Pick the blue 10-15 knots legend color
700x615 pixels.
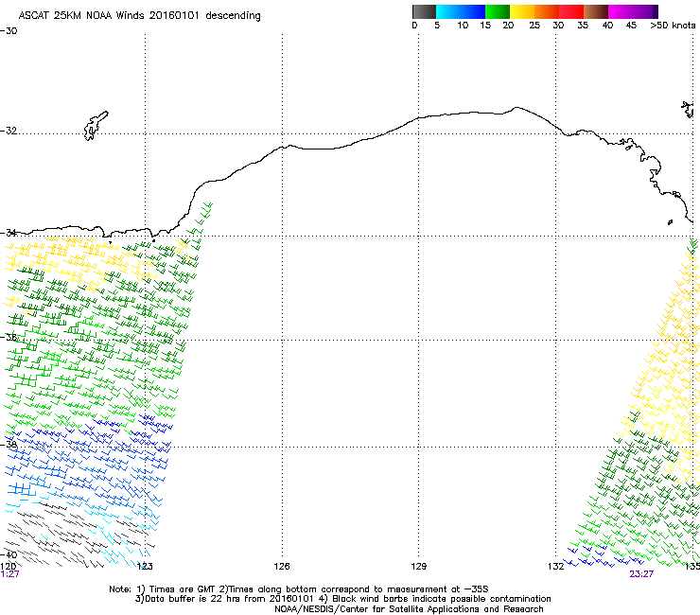click(x=473, y=11)
